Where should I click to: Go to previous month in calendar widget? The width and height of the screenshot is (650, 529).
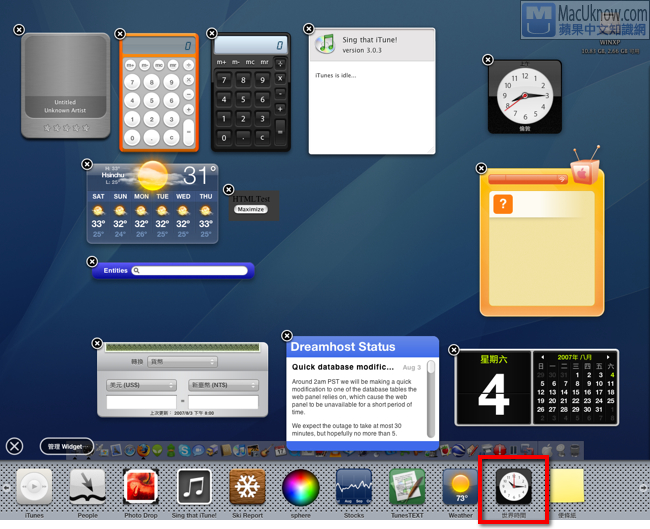(x=542, y=357)
